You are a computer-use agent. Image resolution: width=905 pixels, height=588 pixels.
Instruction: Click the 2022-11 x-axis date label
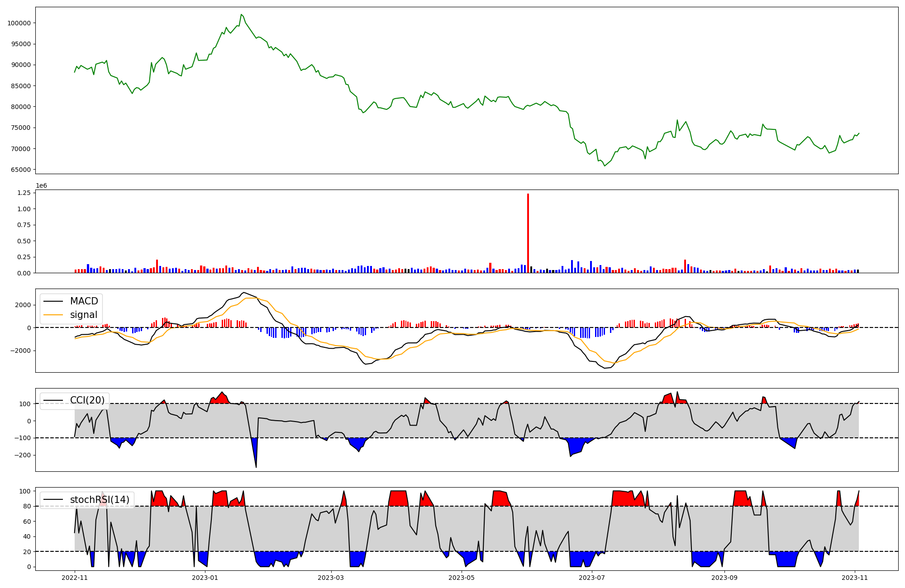pos(75,578)
